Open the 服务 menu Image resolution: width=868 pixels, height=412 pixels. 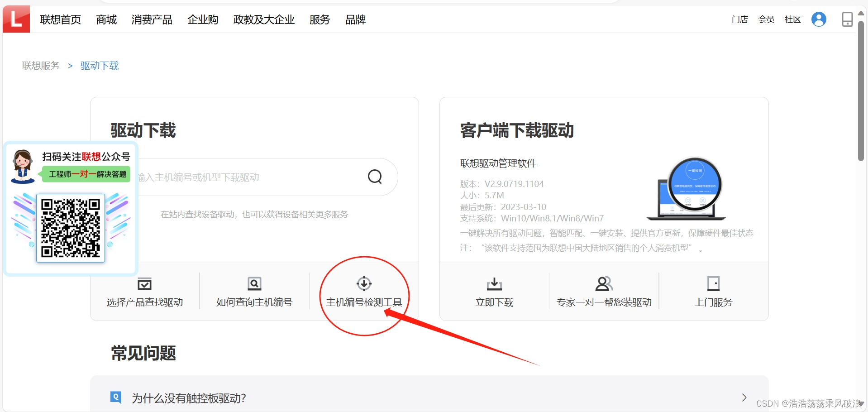(320, 19)
